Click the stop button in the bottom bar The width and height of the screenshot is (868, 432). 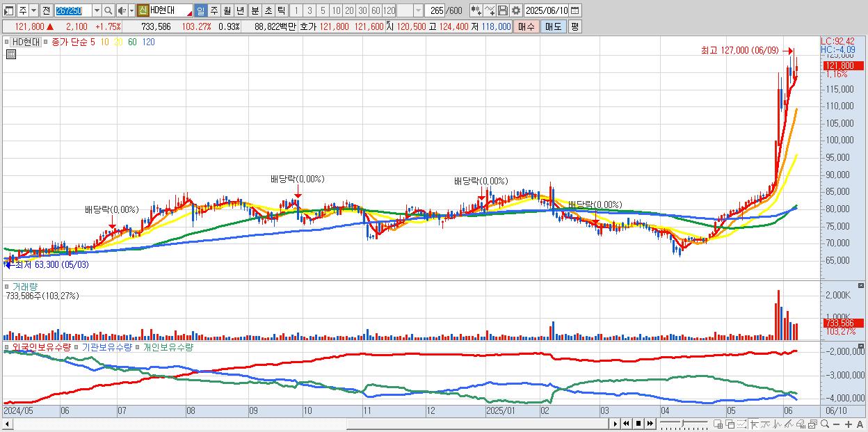tap(638, 424)
